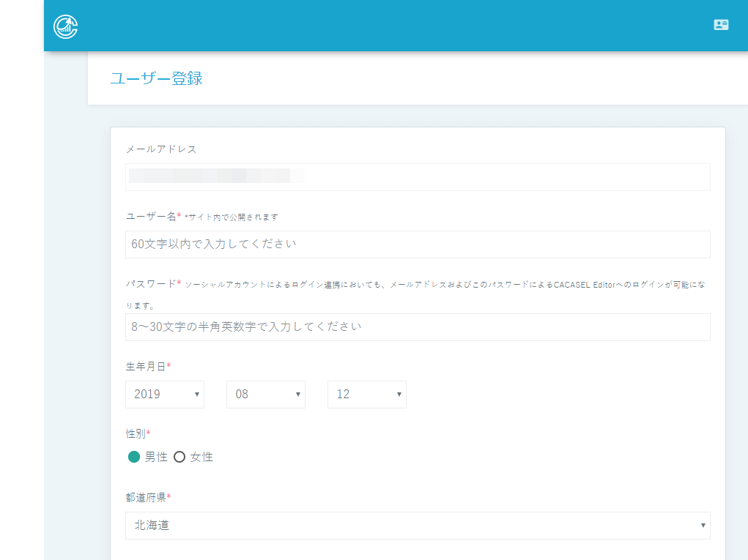Click the サイト内で公開されます note
Viewport: 748px width, 560px height.
232,217
